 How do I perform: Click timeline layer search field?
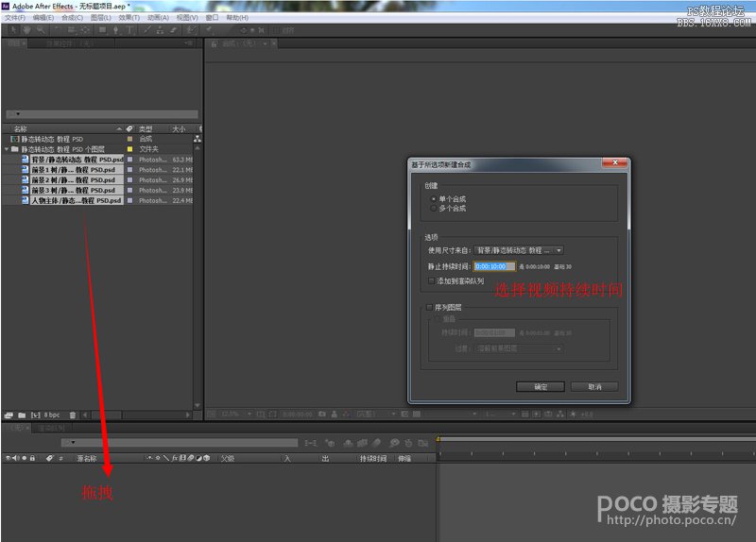click(180, 443)
